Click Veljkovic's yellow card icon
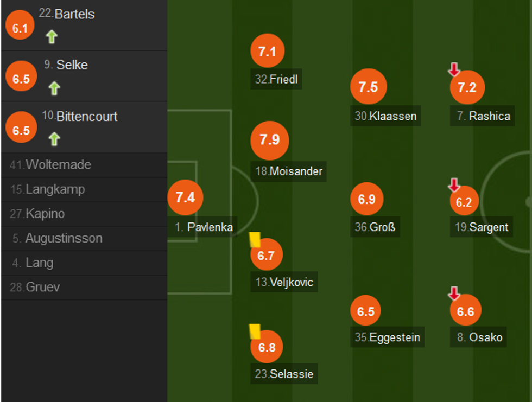532x402 pixels. tap(254, 240)
